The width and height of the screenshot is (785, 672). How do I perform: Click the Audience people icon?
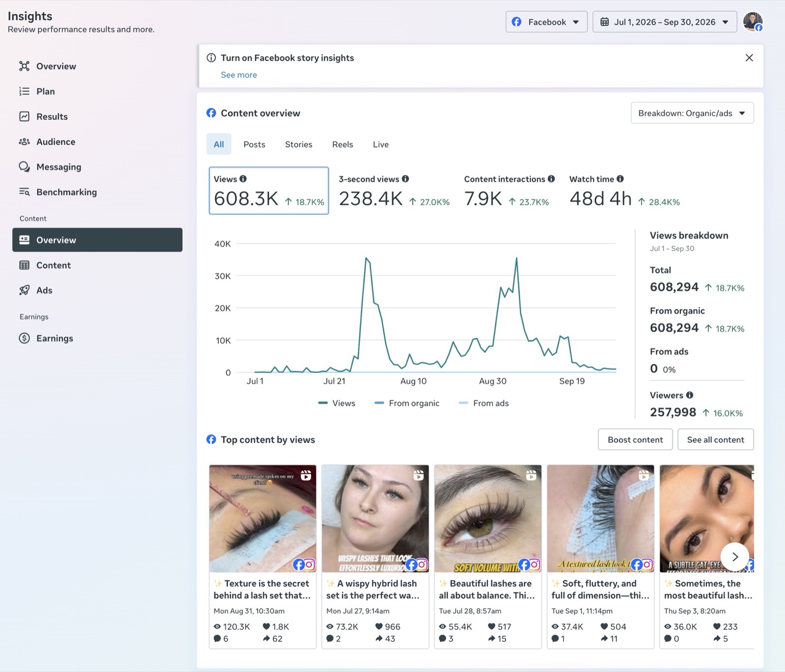point(24,141)
